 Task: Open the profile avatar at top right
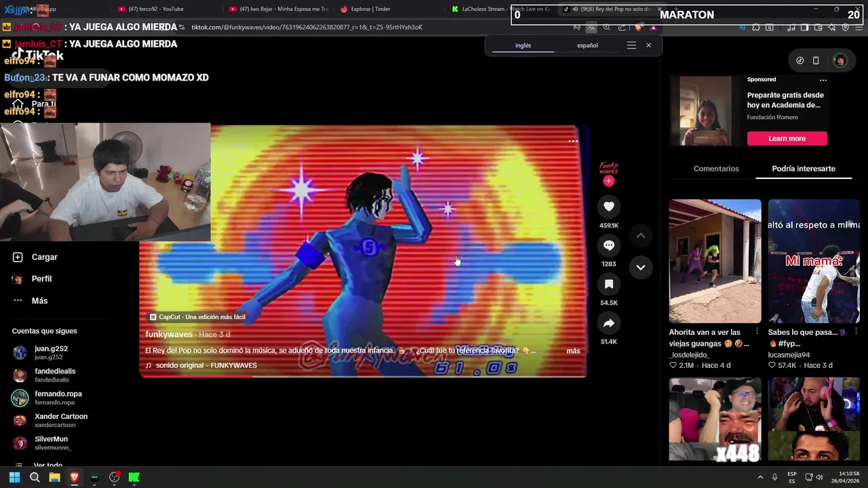tap(840, 60)
